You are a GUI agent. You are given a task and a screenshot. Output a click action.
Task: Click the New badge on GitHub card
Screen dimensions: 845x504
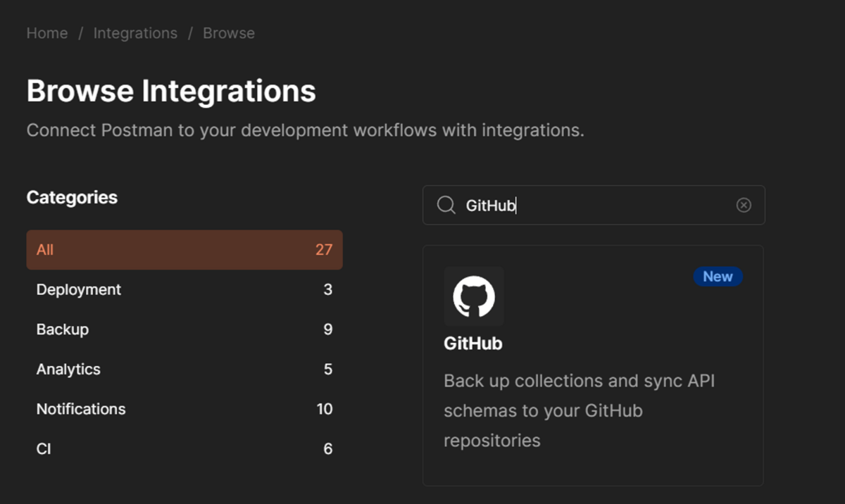718,277
